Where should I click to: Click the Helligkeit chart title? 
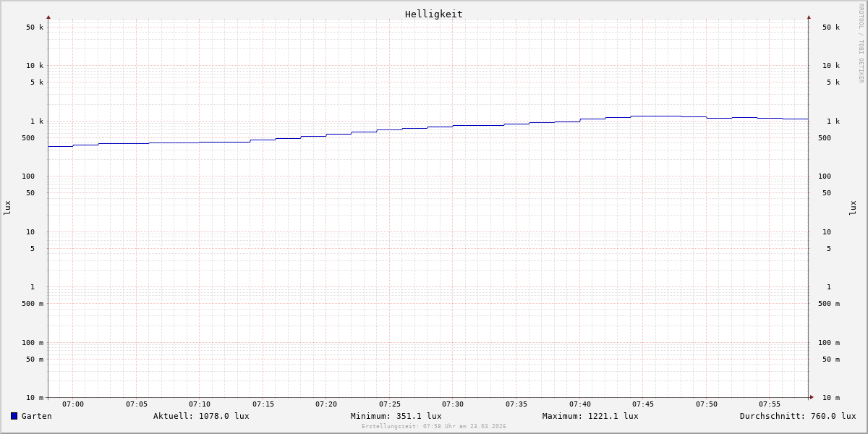(433, 14)
